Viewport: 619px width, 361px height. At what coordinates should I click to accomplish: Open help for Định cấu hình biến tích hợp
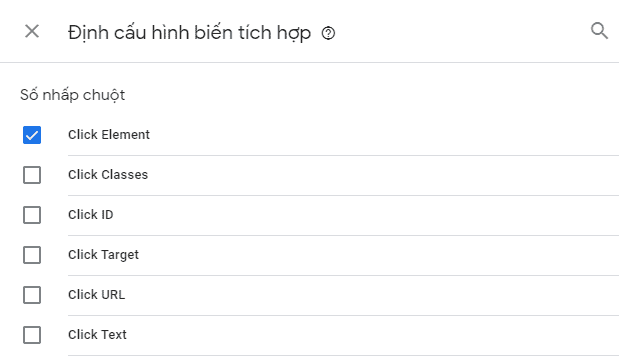(328, 33)
